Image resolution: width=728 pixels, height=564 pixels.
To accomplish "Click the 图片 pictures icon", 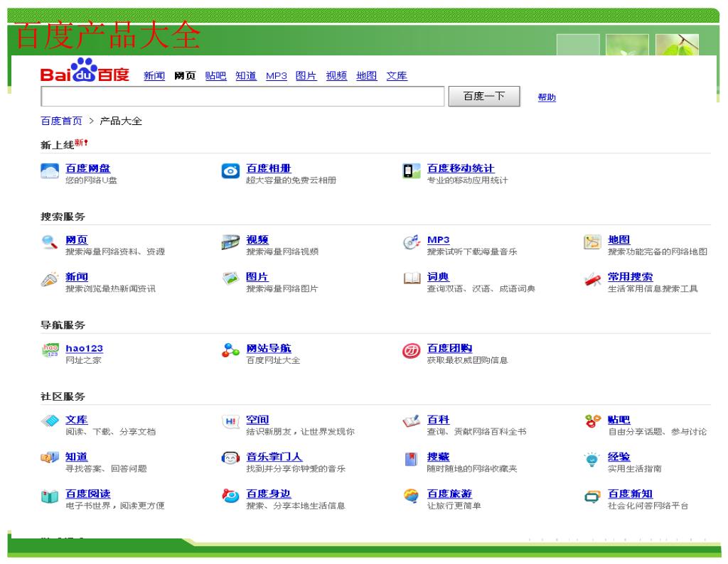I will 230,278.
